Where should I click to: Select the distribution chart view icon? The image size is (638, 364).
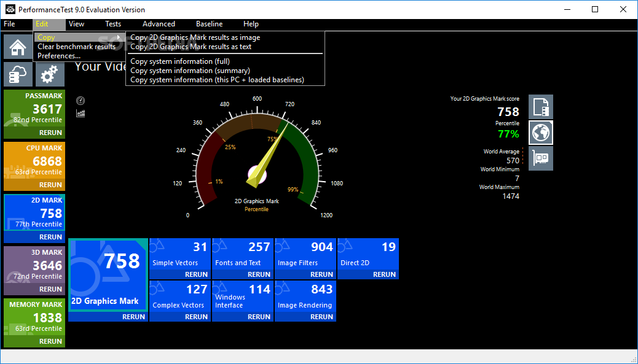pyautogui.click(x=81, y=114)
